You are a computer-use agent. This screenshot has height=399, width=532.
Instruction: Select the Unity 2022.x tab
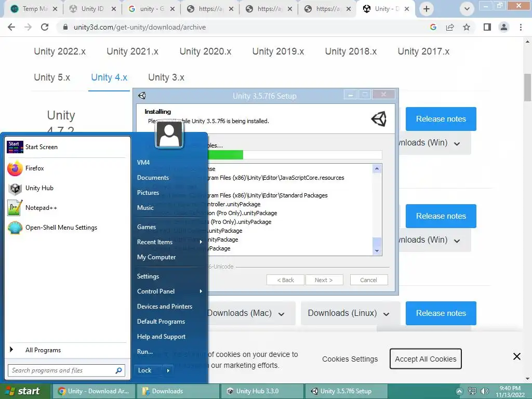click(x=60, y=51)
